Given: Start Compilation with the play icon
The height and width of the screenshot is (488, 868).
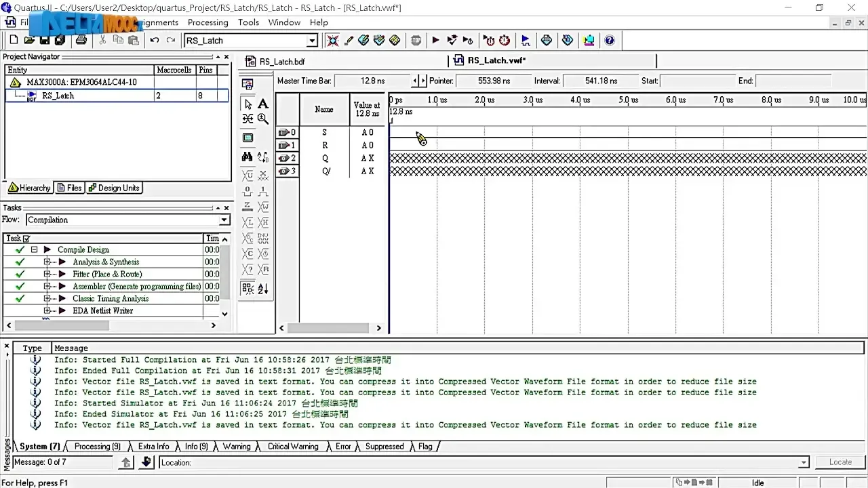Looking at the screenshot, I should 435,40.
